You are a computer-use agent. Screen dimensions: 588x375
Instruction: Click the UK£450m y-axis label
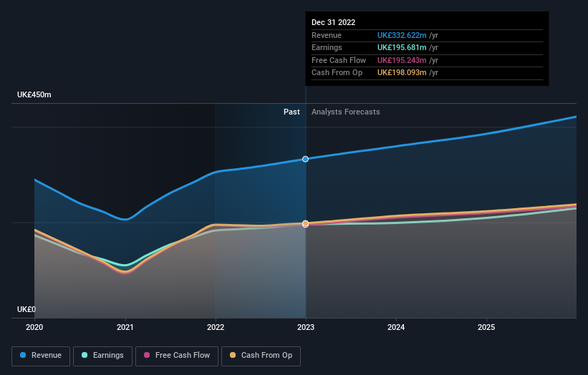pyautogui.click(x=34, y=94)
